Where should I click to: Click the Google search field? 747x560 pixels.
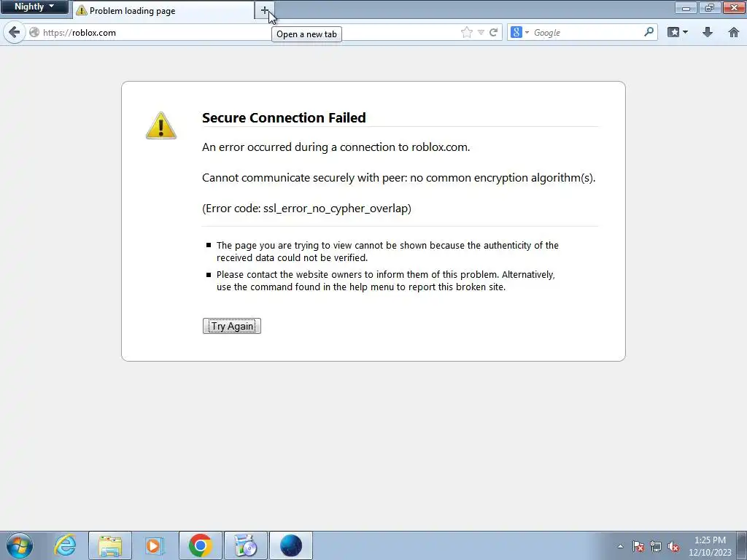tap(587, 32)
